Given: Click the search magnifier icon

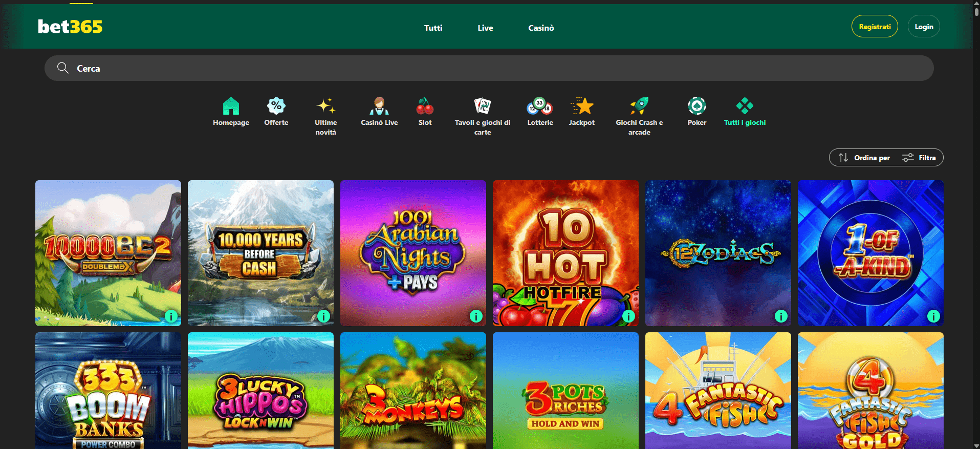Looking at the screenshot, I should 63,68.
